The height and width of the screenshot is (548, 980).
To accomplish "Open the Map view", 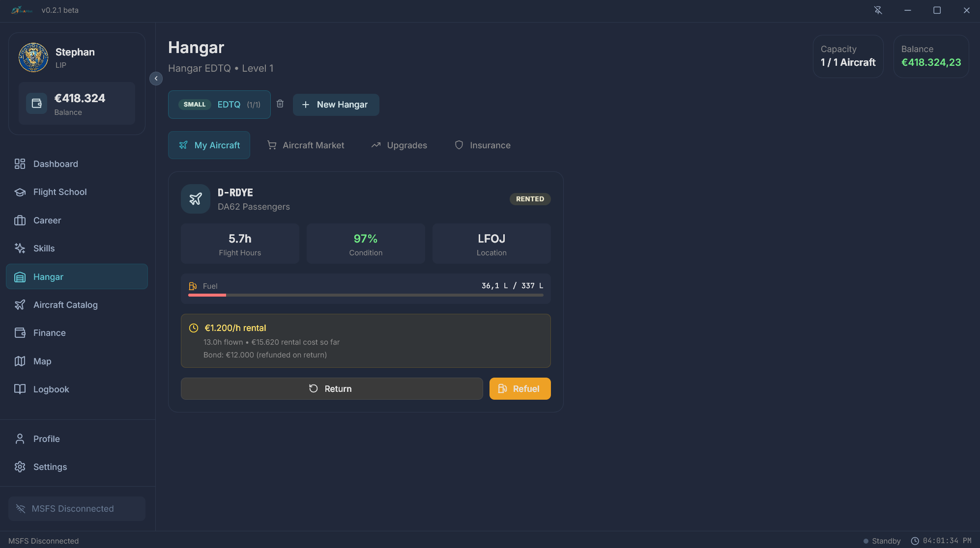I will click(42, 361).
